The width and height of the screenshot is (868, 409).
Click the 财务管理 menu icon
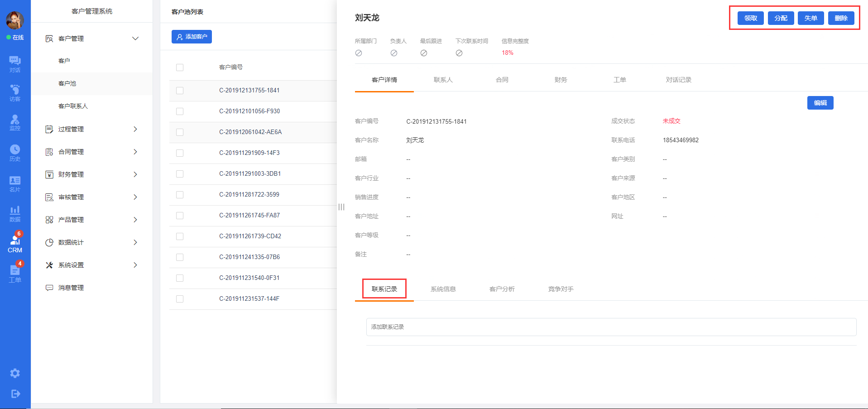[49, 174]
